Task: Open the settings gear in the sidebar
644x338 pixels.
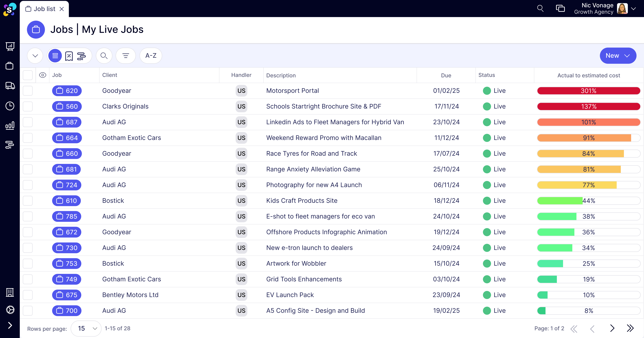Action: click(x=10, y=310)
